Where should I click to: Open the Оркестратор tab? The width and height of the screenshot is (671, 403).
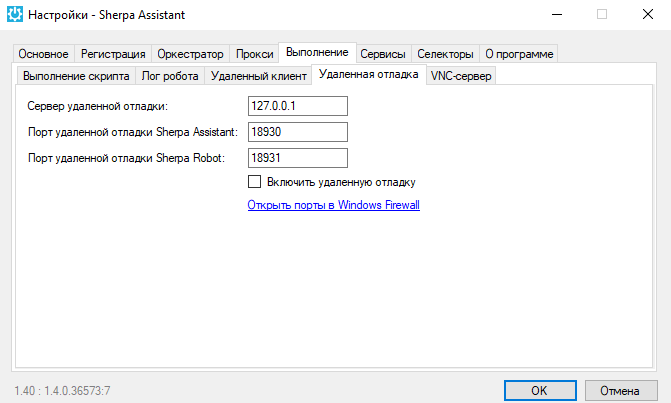click(190, 54)
